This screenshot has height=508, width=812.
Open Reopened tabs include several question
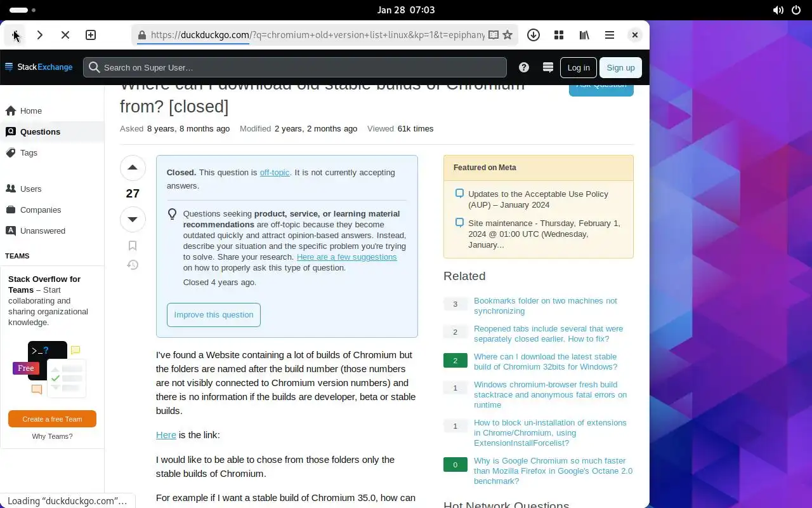point(549,334)
